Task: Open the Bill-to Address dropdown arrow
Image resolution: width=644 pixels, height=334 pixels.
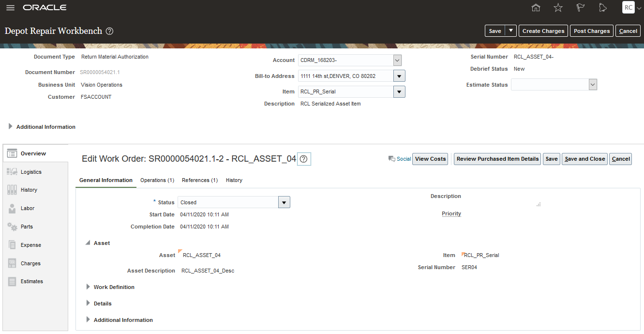Action: pos(399,76)
